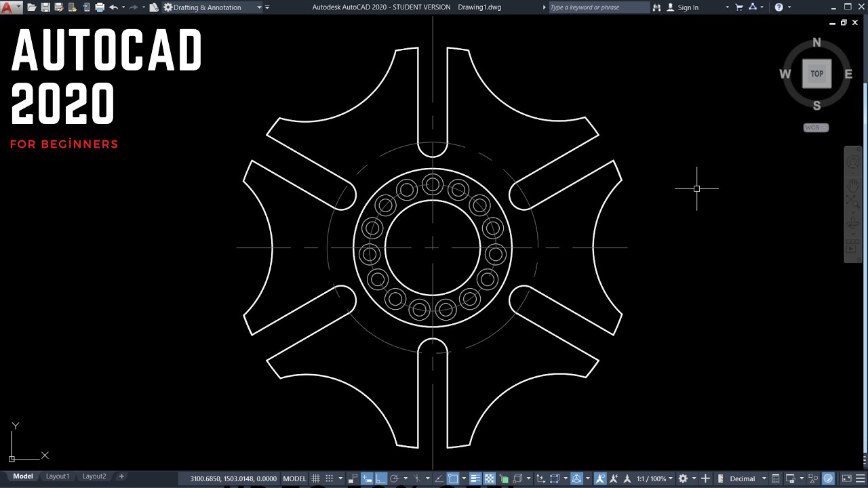Open the SteeringWheel in navigation bar
Viewport: 868px width, 488px height.
pos(853,163)
